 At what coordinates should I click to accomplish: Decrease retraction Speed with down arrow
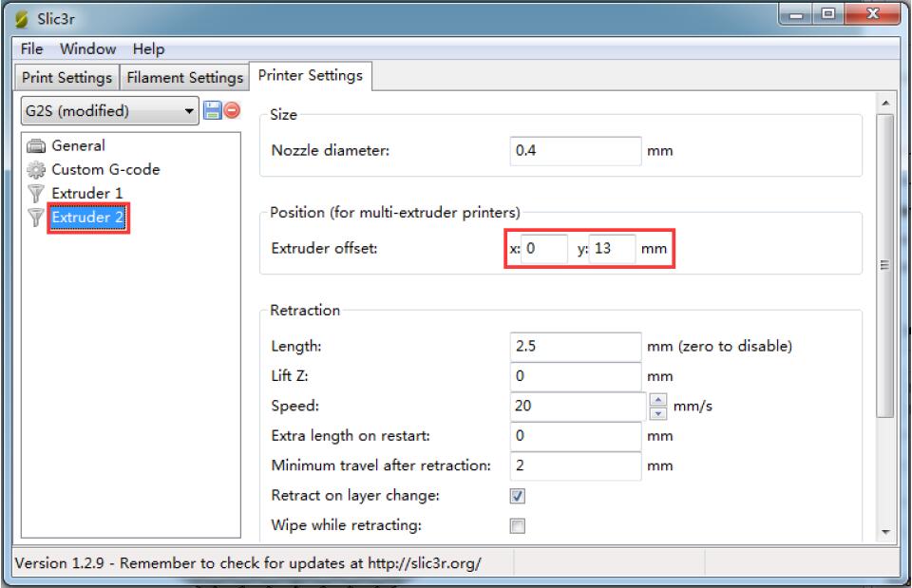657,413
